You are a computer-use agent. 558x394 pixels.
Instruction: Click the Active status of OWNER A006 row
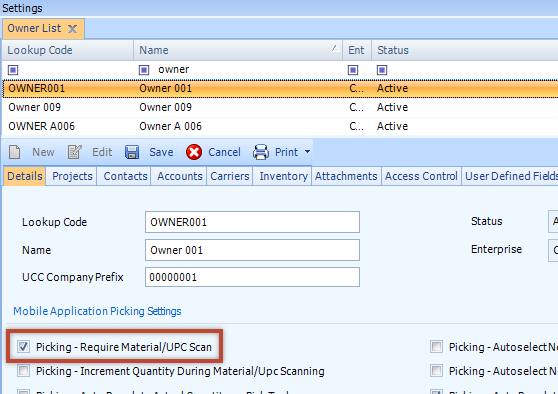point(393,126)
